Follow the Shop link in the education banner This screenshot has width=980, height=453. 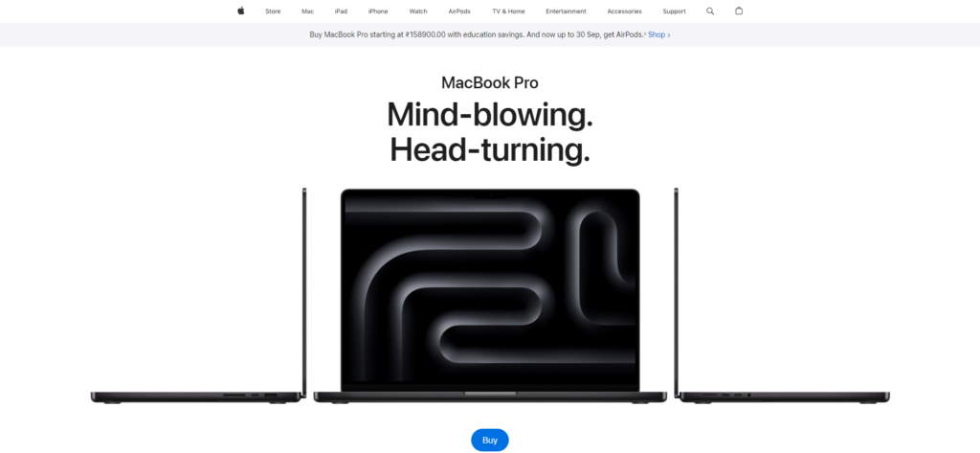[x=658, y=34]
